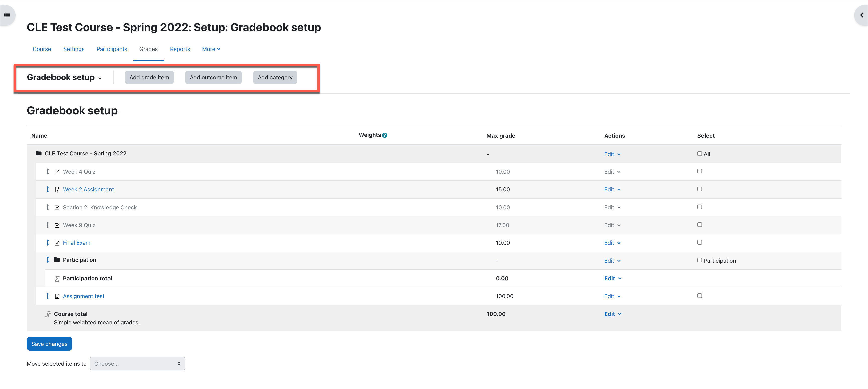This screenshot has height=389, width=868.
Task: Click the 15.00 max grade value
Action: point(503,190)
